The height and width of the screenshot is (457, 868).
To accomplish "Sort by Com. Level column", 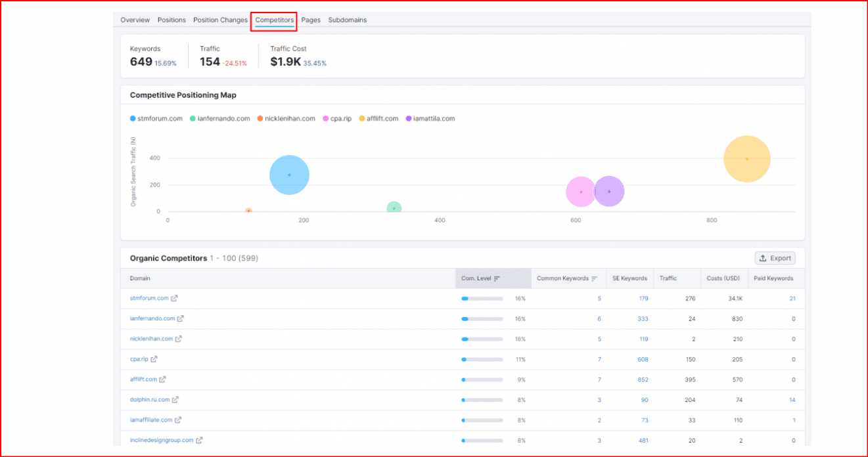I will [x=480, y=278].
